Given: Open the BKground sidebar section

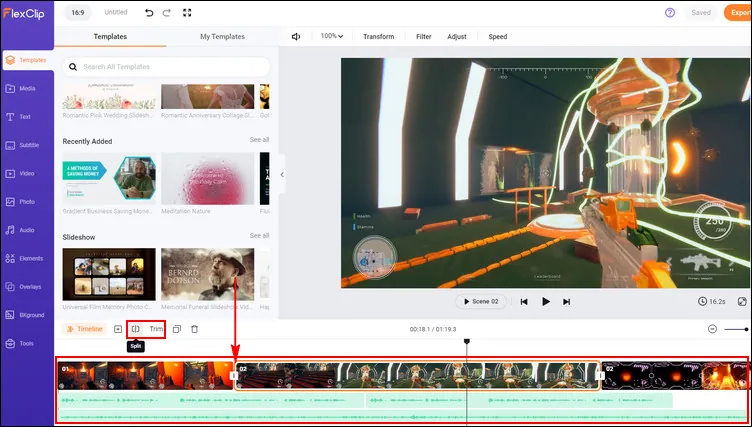Looking at the screenshot, I should click(27, 315).
